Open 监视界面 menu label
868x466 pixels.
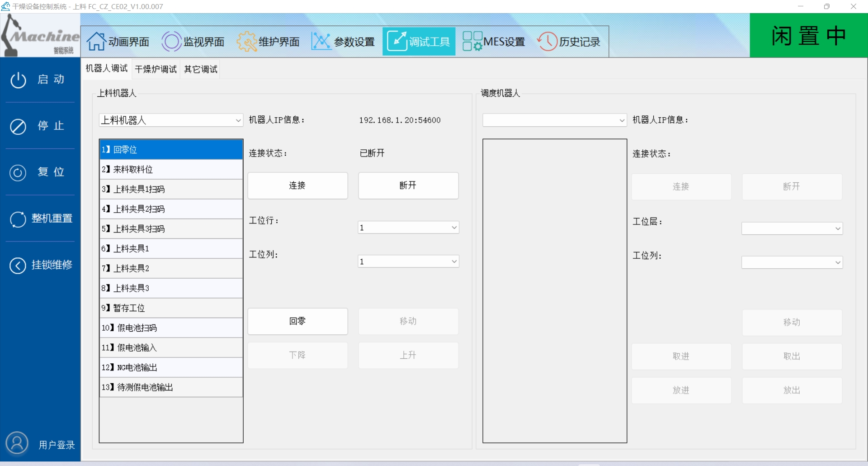pos(204,42)
